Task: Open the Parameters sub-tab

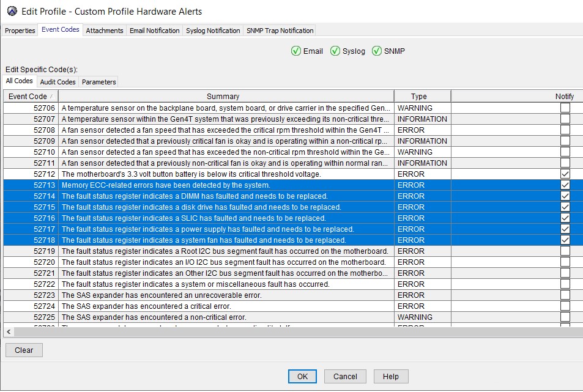Action: [x=98, y=82]
